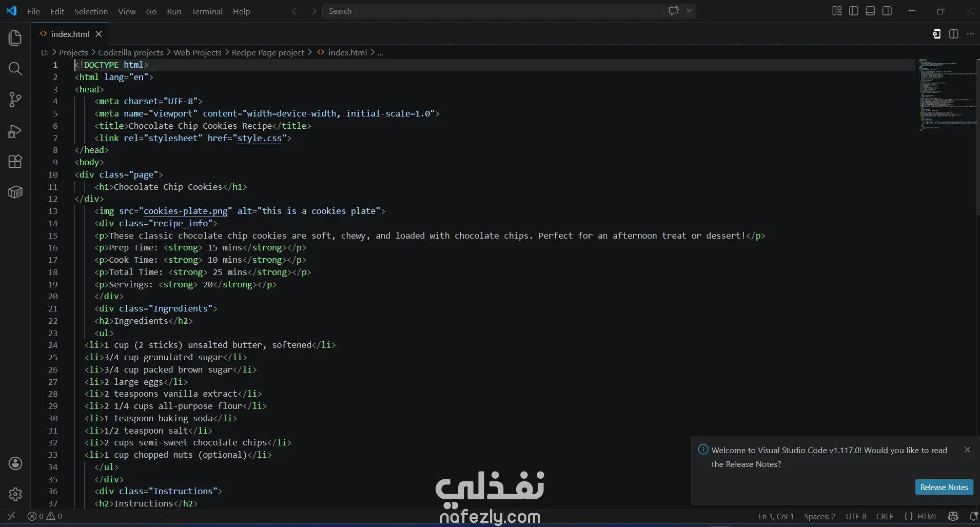Image resolution: width=980 pixels, height=527 pixels.
Task: Expand the Copilot chat dropdown chevron
Action: (x=689, y=11)
